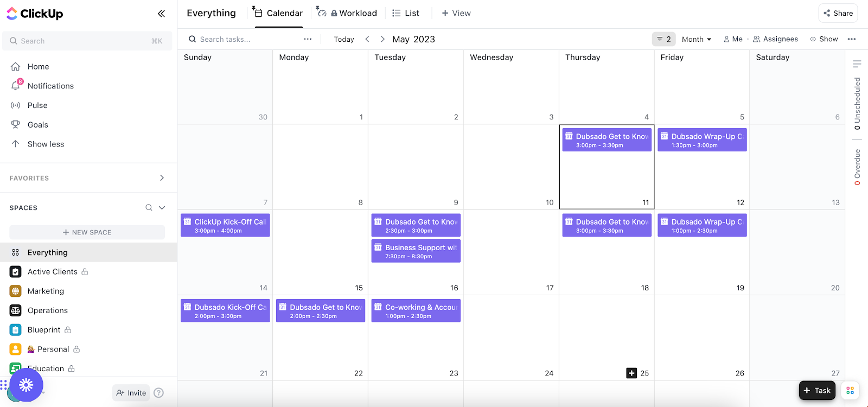Image resolution: width=868 pixels, height=407 pixels.
Task: Toggle Assignees filter
Action: click(775, 39)
